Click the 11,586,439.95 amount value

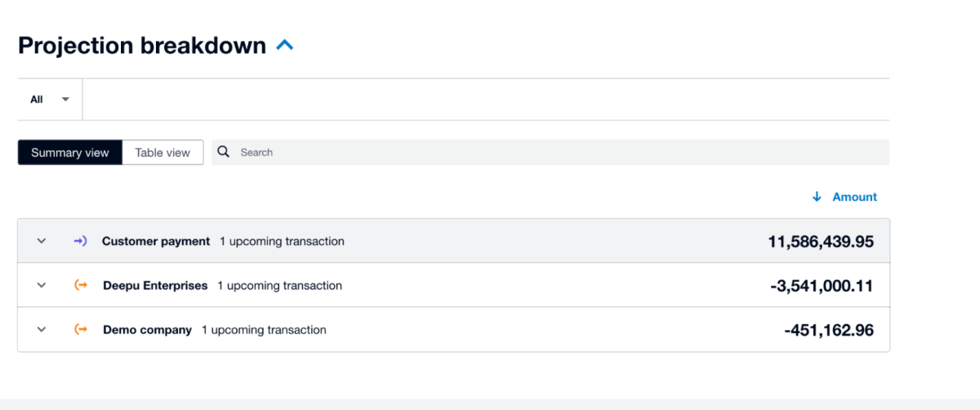[820, 242]
